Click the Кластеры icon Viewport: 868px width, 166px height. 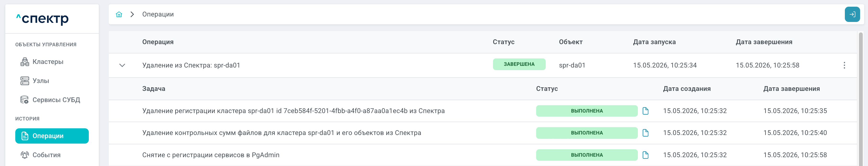click(x=25, y=62)
